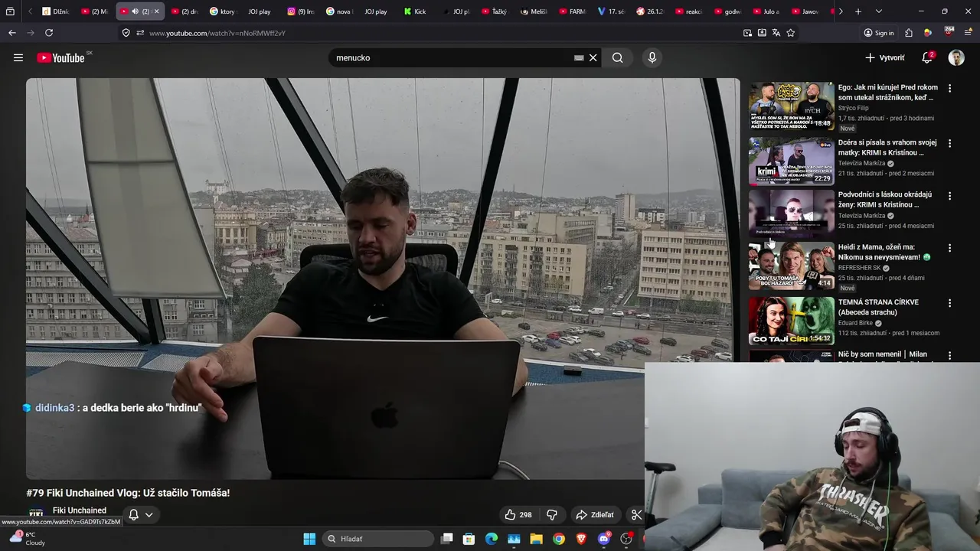
Task: Bookmark this page with the star
Action: [791, 33]
